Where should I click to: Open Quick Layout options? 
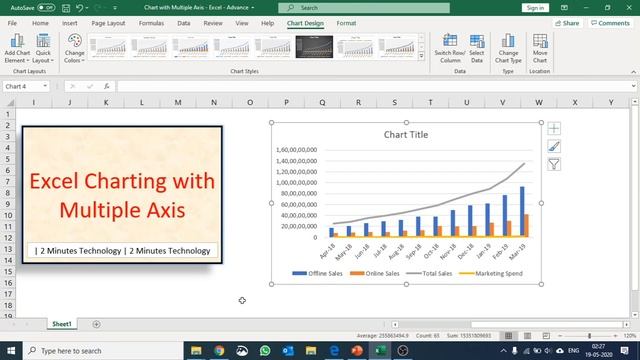pyautogui.click(x=43, y=49)
